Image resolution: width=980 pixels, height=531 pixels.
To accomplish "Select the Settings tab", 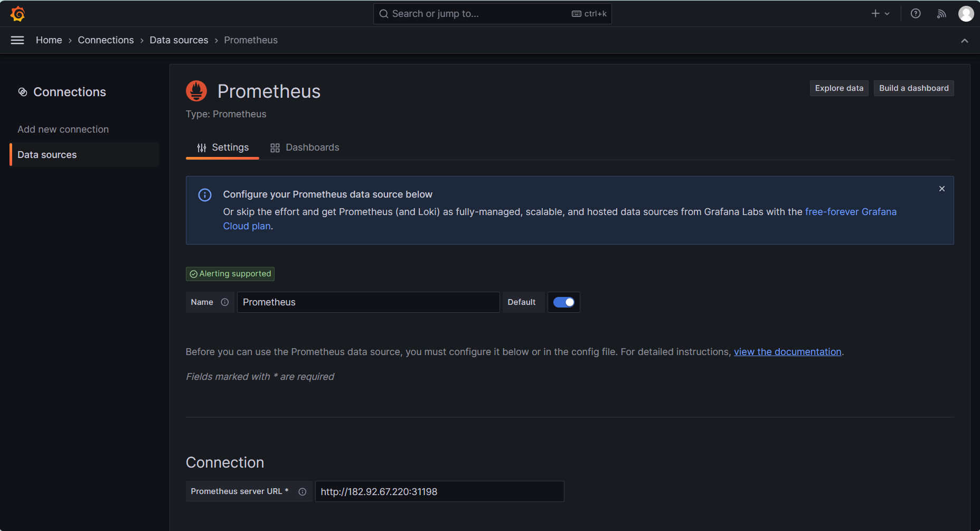I will [x=222, y=147].
